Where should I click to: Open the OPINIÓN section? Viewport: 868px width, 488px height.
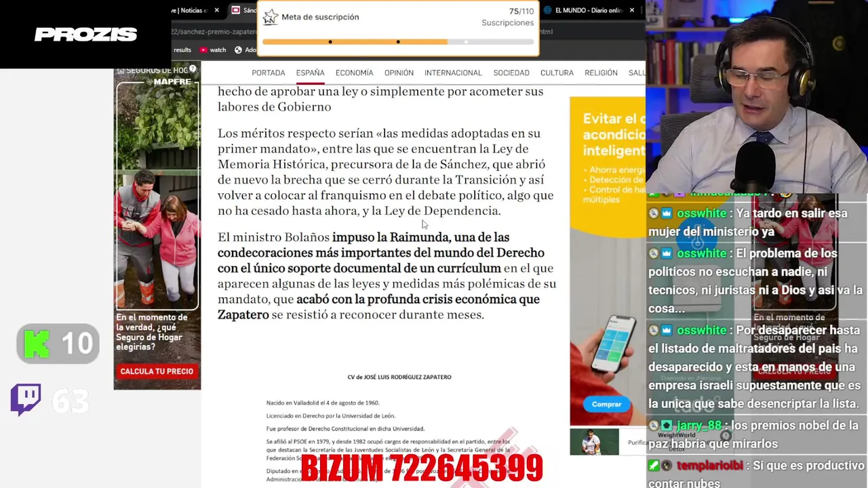[x=399, y=73]
